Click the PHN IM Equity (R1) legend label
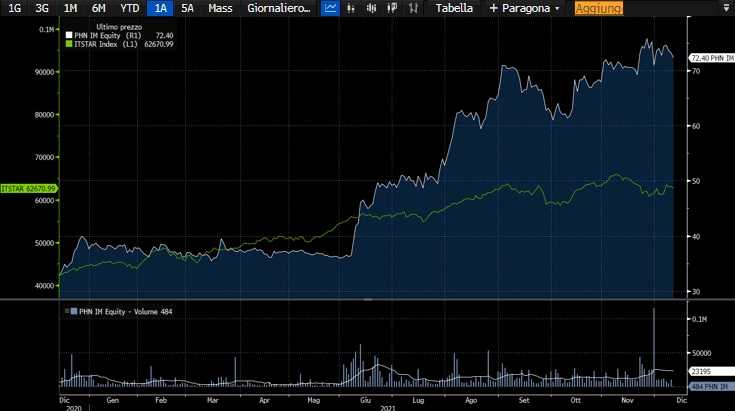The width and height of the screenshot is (735, 411). tap(108, 36)
